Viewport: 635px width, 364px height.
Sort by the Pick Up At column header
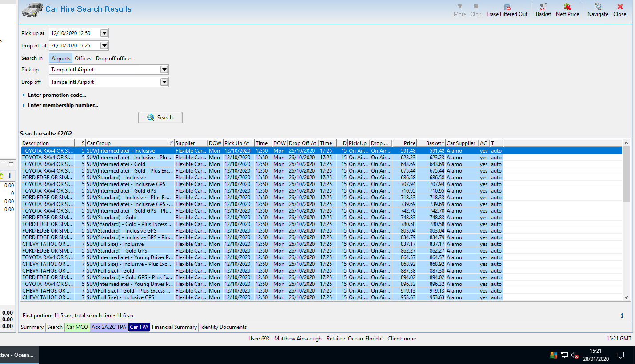(x=239, y=143)
